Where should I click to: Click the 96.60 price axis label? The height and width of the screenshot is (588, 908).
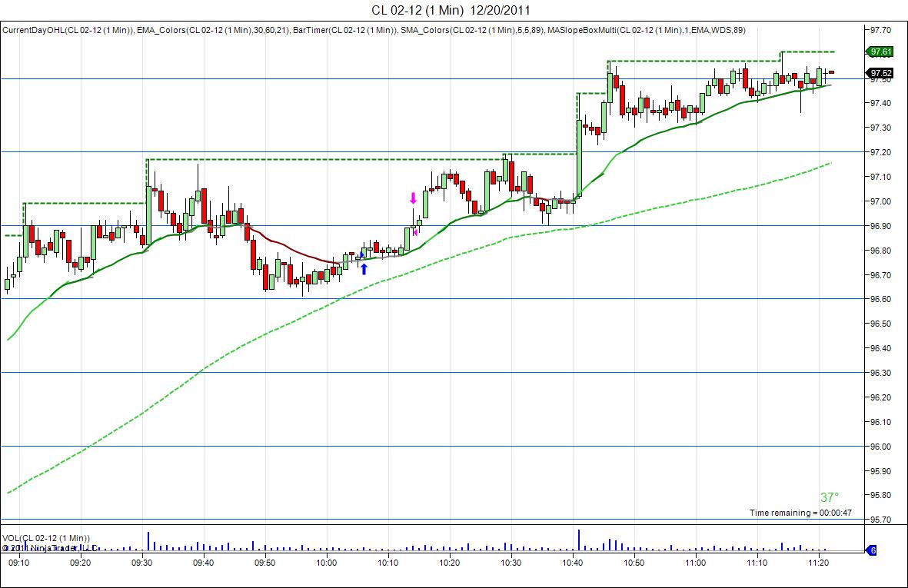point(881,299)
